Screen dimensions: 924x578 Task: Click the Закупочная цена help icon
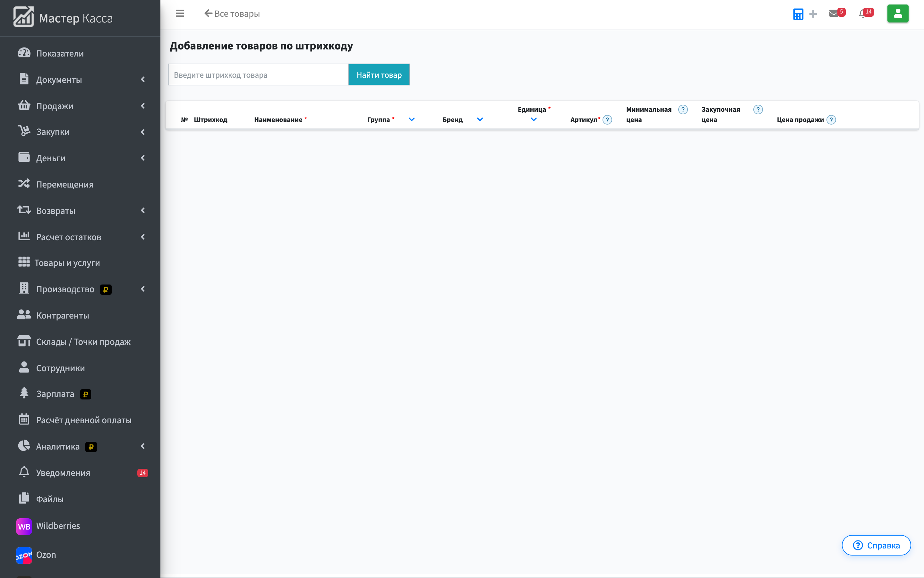click(x=758, y=110)
